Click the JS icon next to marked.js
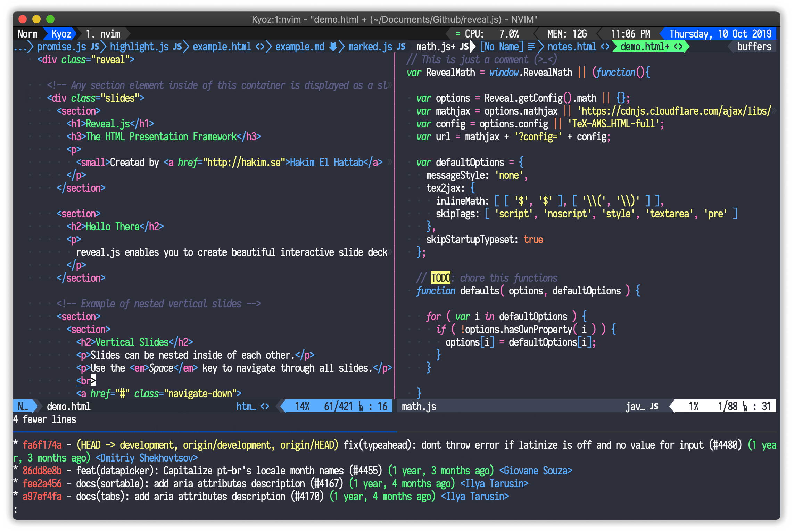This screenshot has height=532, width=794. [401, 47]
